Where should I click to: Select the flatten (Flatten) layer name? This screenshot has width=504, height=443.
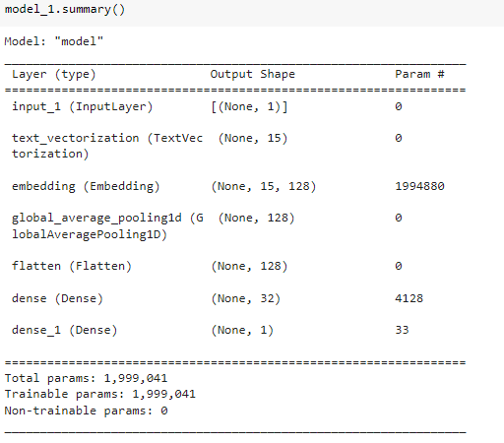pos(72,266)
